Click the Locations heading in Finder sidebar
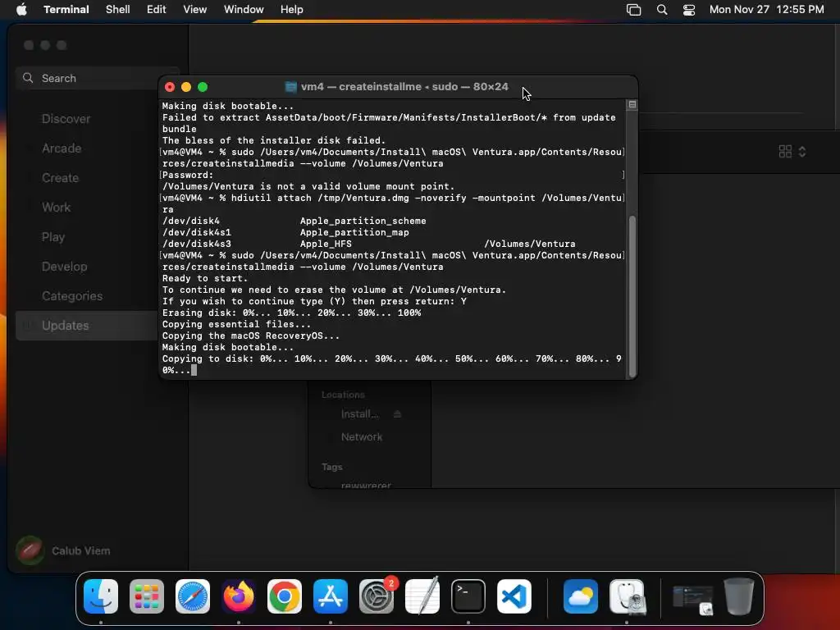The height and width of the screenshot is (630, 840). coord(343,395)
